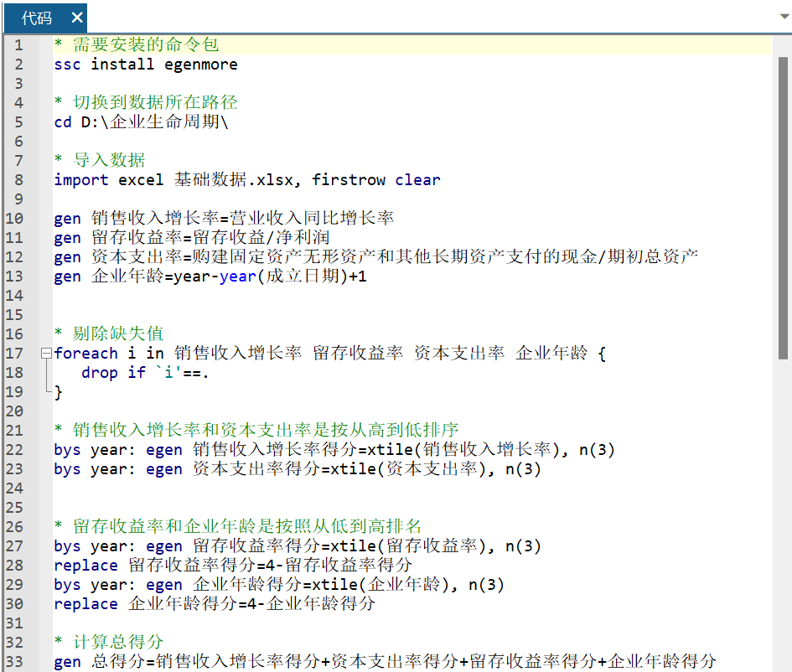Click line 'egen 资本支出率得分=xtile'

[298, 469]
